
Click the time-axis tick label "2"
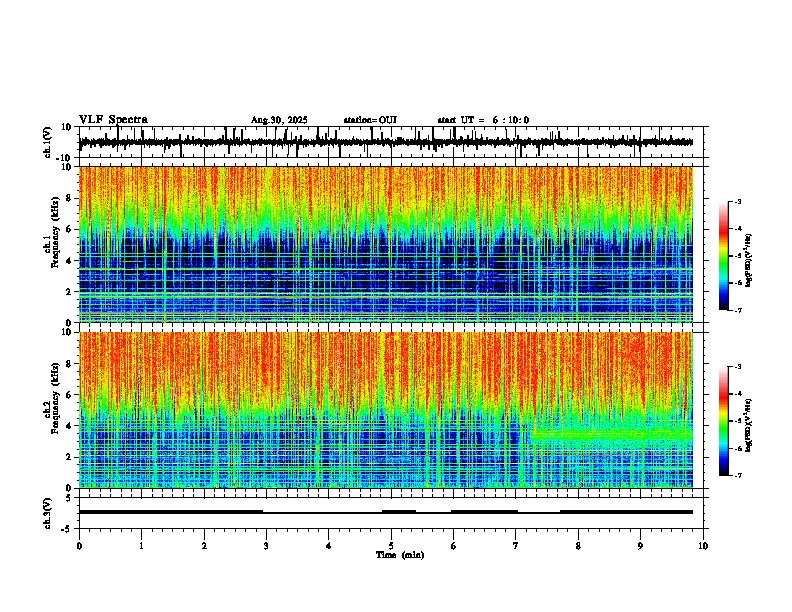(204, 546)
